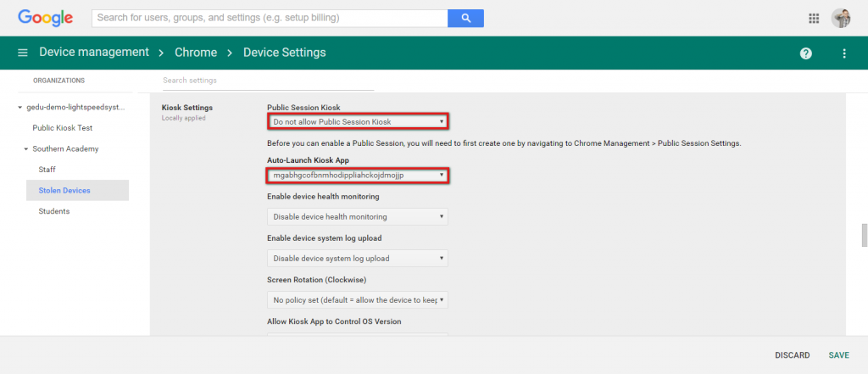The image size is (868, 374).
Task: Click the Google logo
Action: pyautogui.click(x=46, y=18)
